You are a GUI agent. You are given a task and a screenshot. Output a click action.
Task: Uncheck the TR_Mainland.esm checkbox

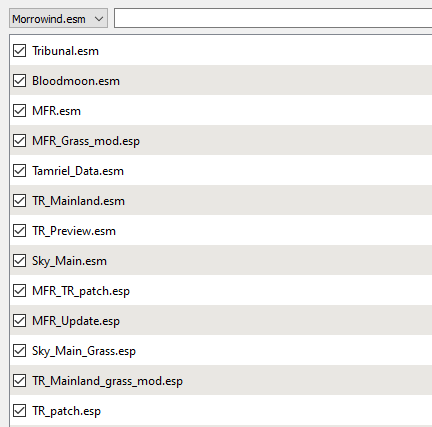[x=19, y=201]
